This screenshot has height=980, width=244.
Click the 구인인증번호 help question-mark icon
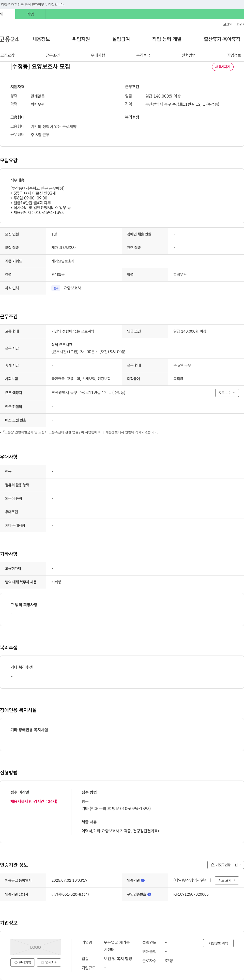149,894
